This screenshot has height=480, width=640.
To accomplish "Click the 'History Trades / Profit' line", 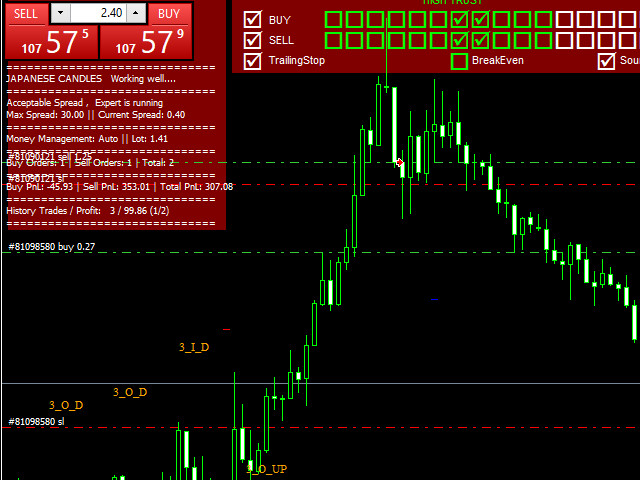I will tap(88, 211).
